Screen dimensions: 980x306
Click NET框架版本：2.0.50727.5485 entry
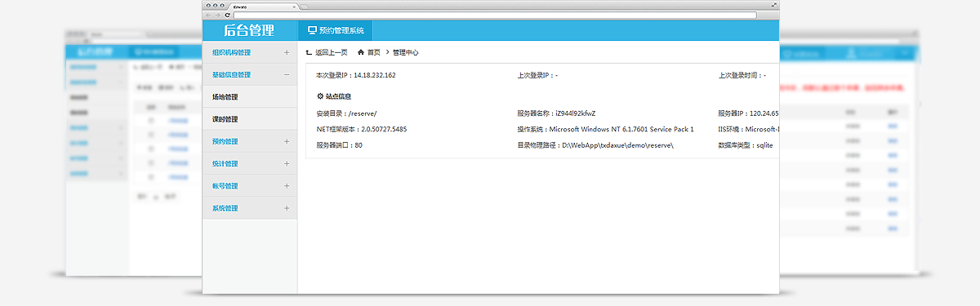362,129
